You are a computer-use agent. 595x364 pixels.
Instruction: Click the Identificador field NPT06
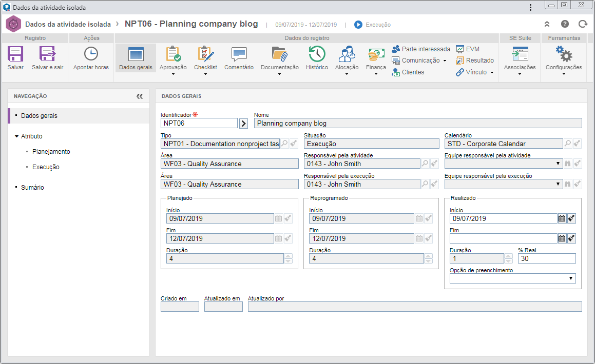pos(199,124)
